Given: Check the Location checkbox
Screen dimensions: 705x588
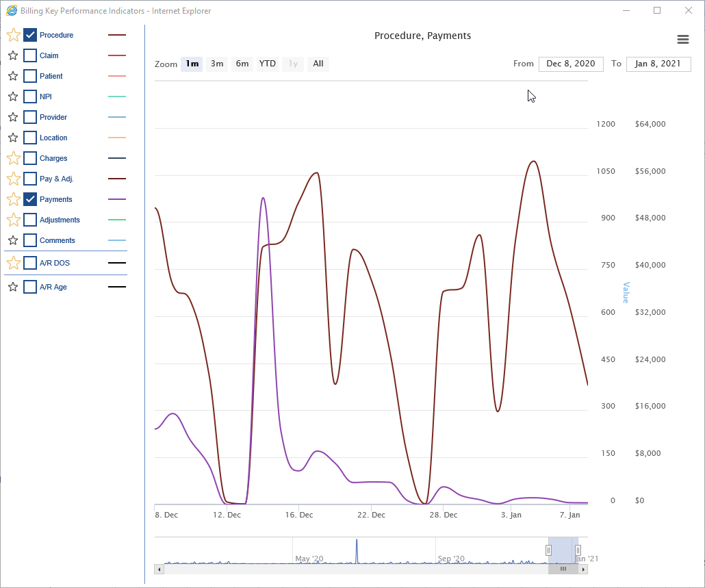Looking at the screenshot, I should [30, 138].
